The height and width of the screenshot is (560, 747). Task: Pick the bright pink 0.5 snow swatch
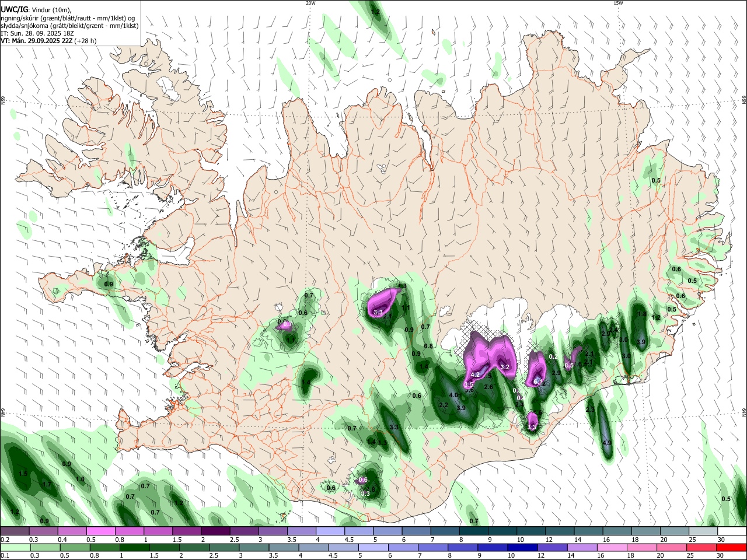(x=100, y=531)
